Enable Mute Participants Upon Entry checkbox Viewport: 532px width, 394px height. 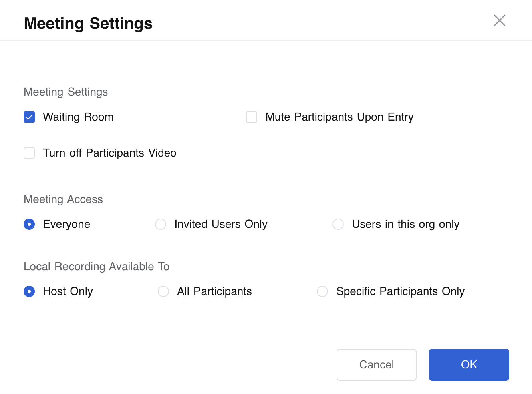252,117
